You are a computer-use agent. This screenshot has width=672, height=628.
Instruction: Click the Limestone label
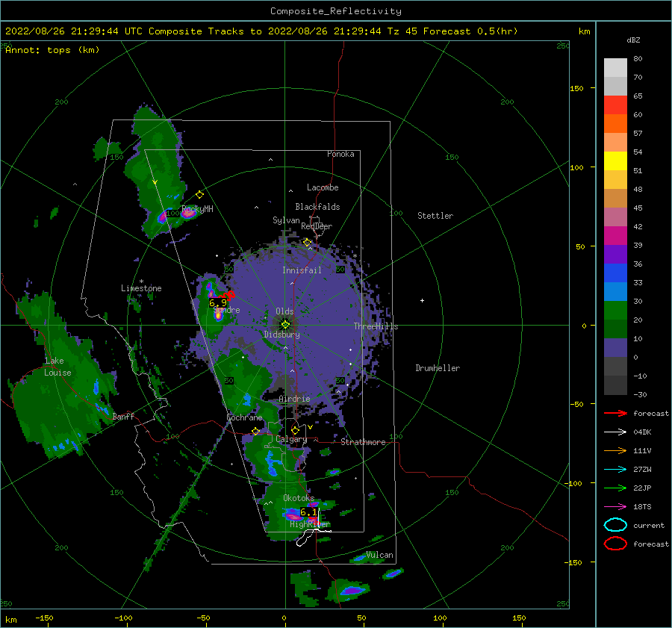[141, 288]
